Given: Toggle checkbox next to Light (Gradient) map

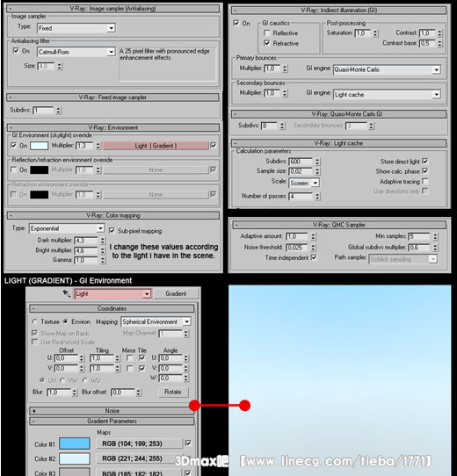Looking at the screenshot, I should (214, 146).
